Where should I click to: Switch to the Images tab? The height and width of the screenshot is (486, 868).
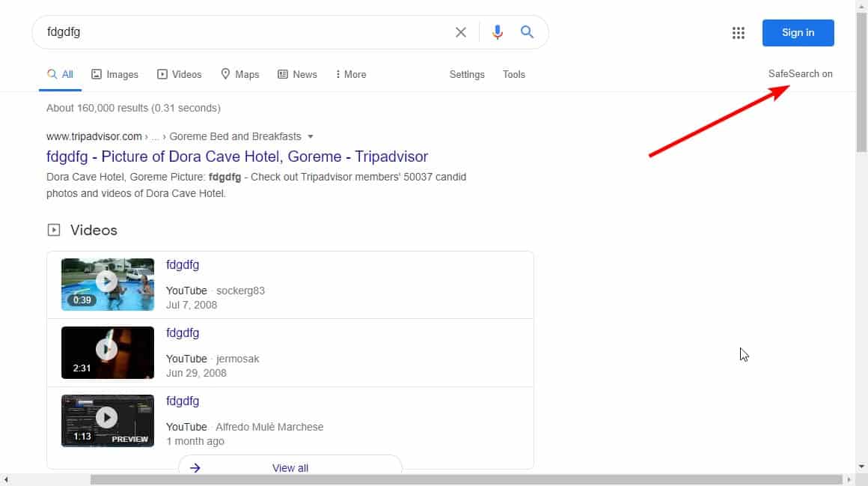pos(114,74)
